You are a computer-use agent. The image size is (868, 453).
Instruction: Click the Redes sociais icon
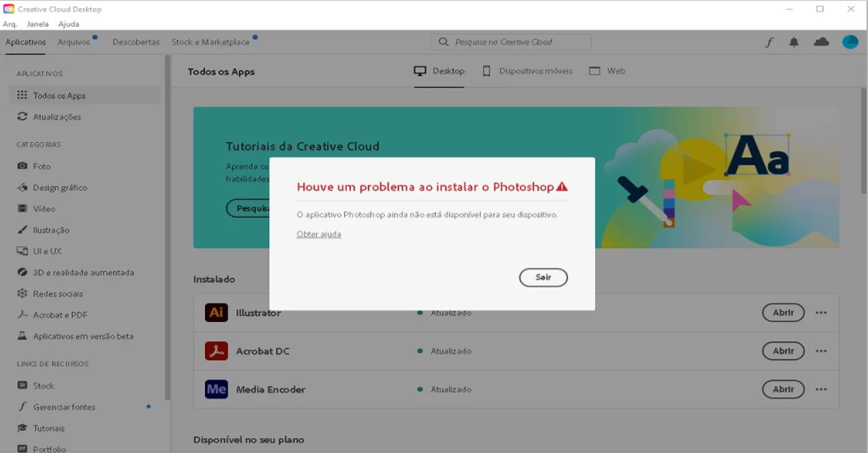(x=22, y=294)
